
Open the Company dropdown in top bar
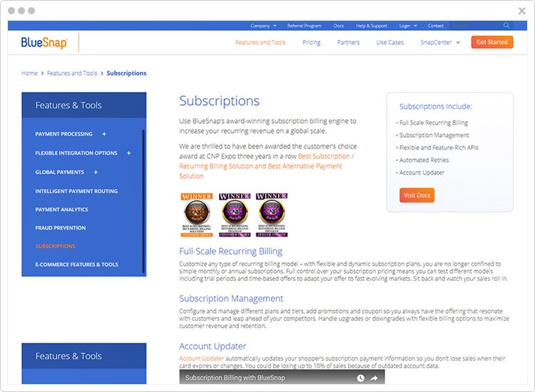pyautogui.click(x=263, y=26)
